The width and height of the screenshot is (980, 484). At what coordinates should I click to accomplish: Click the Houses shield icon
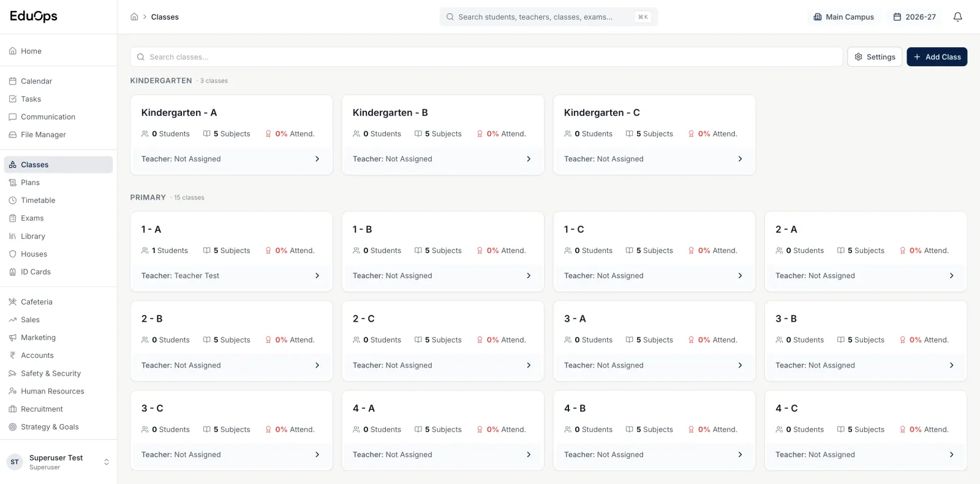tap(12, 254)
